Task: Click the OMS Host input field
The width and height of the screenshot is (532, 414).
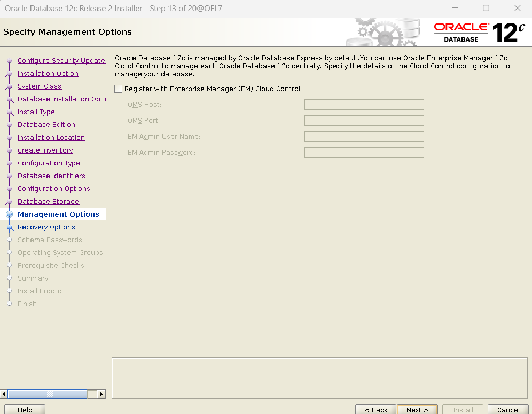Action: [364, 105]
